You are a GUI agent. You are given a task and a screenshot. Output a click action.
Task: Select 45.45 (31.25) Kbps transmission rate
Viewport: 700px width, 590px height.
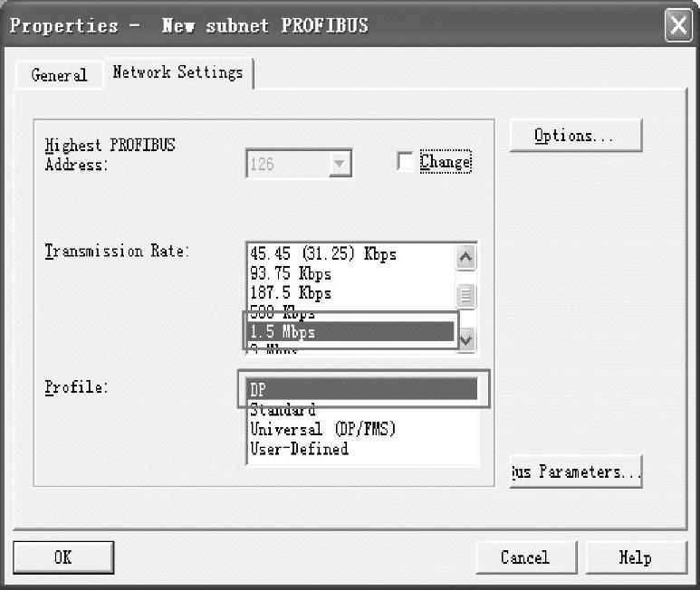[x=350, y=253]
